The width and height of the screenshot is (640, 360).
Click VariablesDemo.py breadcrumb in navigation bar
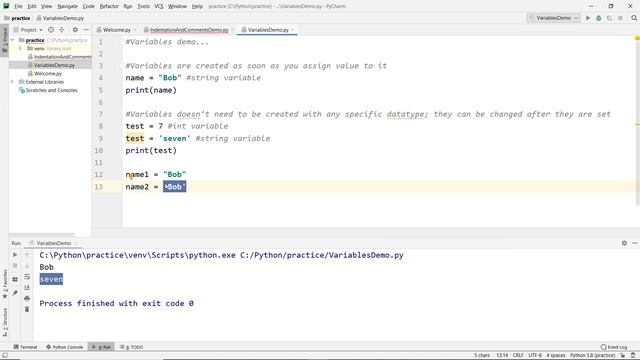pos(60,18)
